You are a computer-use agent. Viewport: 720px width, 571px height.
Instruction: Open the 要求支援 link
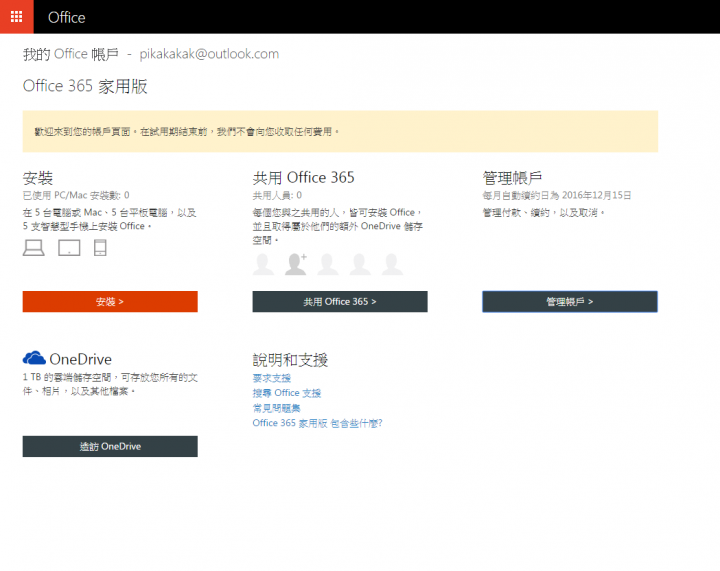pos(272,378)
